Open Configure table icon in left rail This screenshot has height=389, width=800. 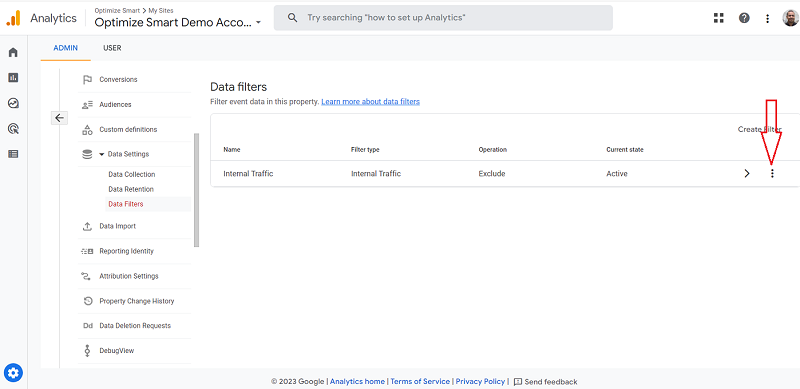[13, 154]
